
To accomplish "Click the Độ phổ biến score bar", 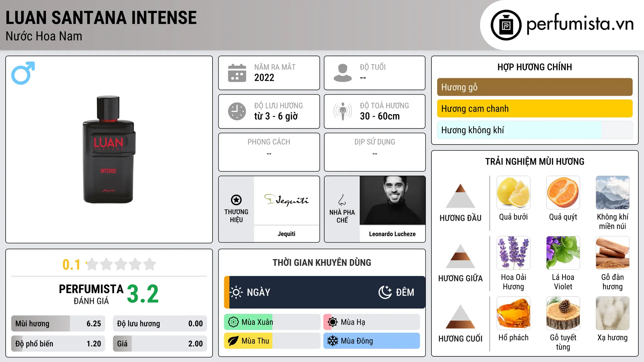I will point(58,343).
